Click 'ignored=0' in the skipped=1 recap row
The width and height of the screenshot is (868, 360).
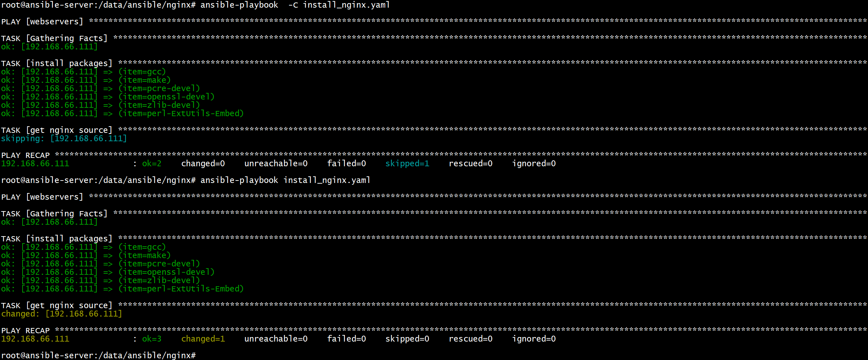tap(534, 163)
